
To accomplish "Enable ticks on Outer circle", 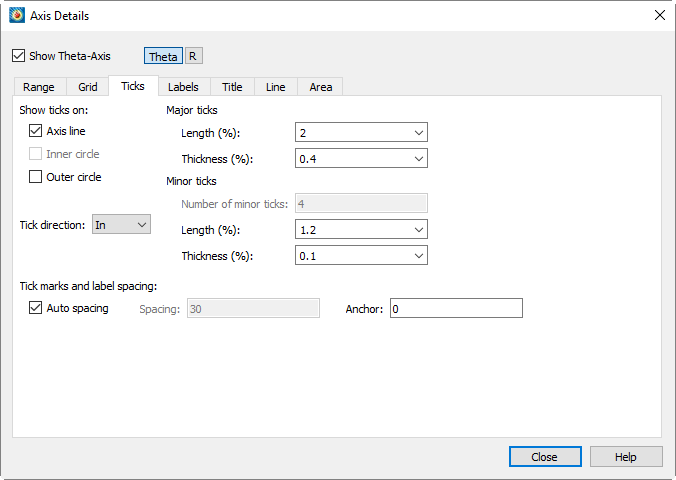I will (x=35, y=177).
